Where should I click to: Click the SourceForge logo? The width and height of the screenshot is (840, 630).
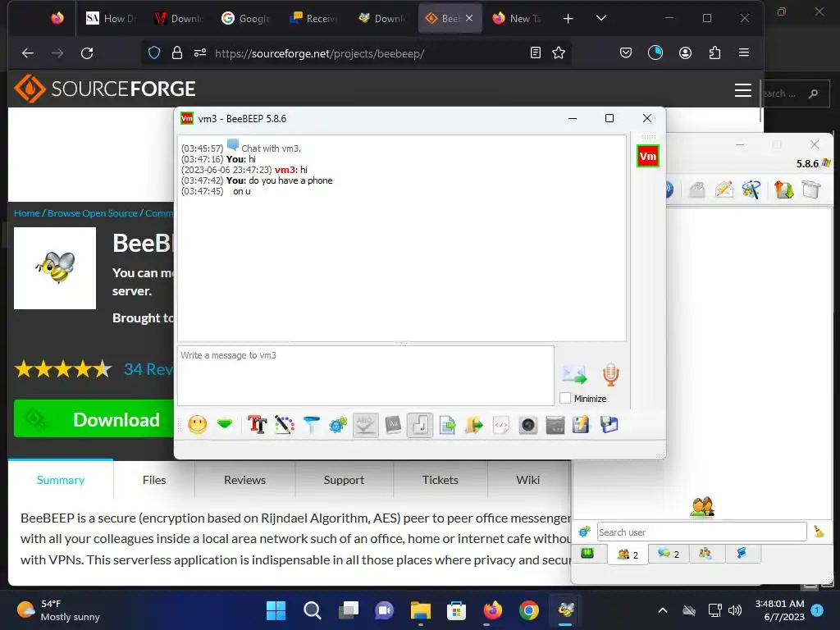pyautogui.click(x=105, y=89)
